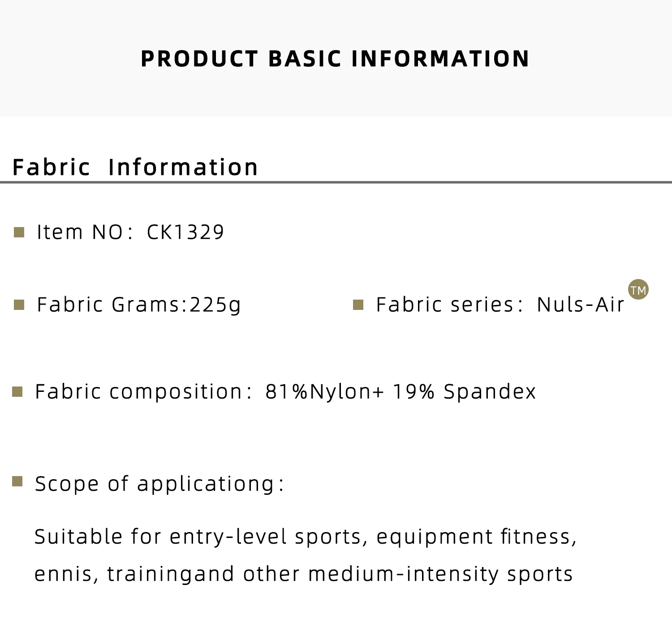
Task: Click the Nuls-Air series name
Action: pyautogui.click(x=581, y=305)
